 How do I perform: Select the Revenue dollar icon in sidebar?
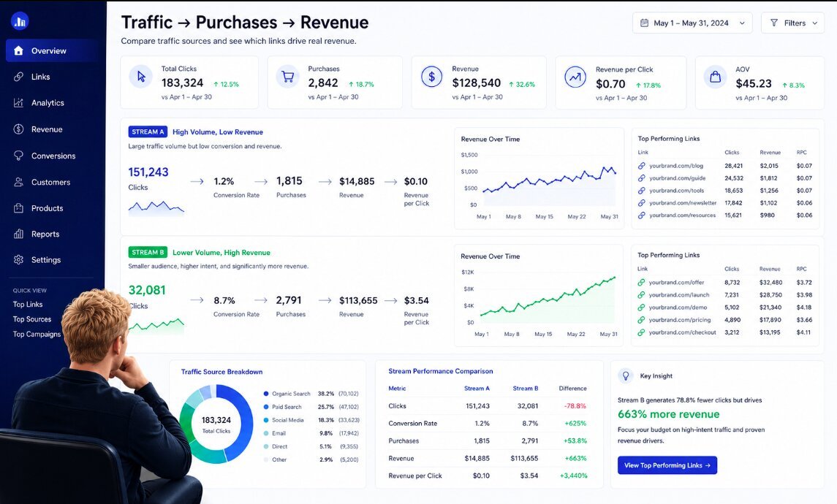tap(19, 129)
